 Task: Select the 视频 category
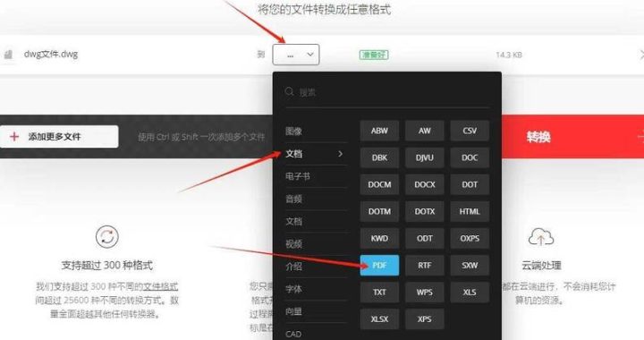pos(294,244)
